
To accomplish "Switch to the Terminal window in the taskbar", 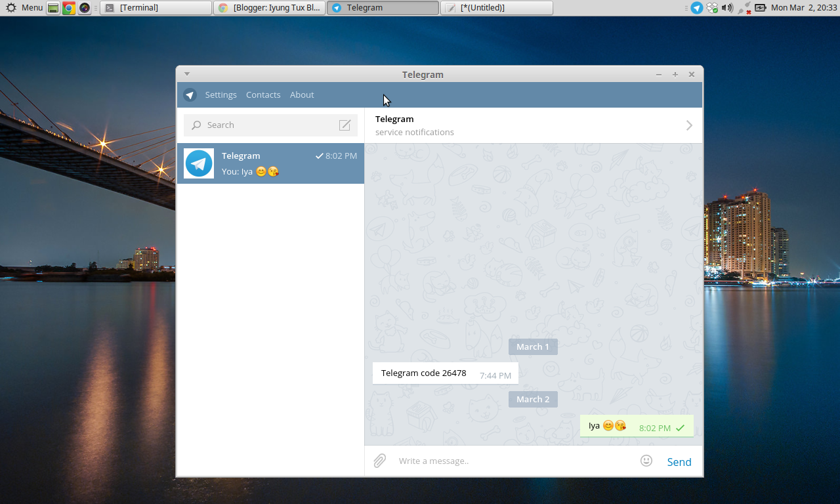I will coord(156,8).
